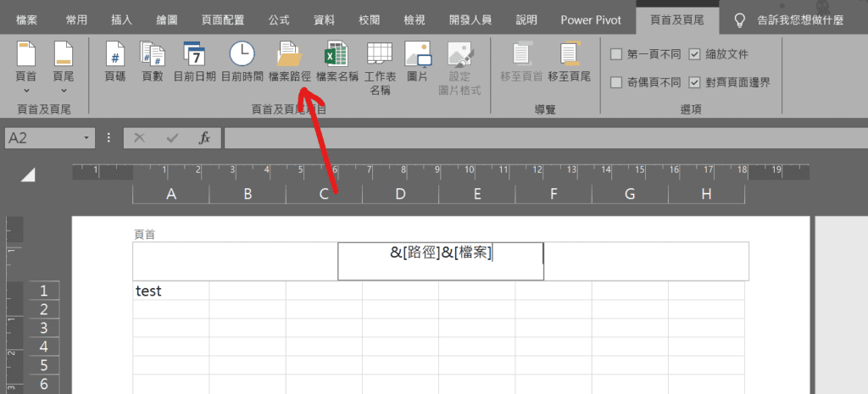
Task: Insert a 圖片 picture into header
Action: pos(417,62)
